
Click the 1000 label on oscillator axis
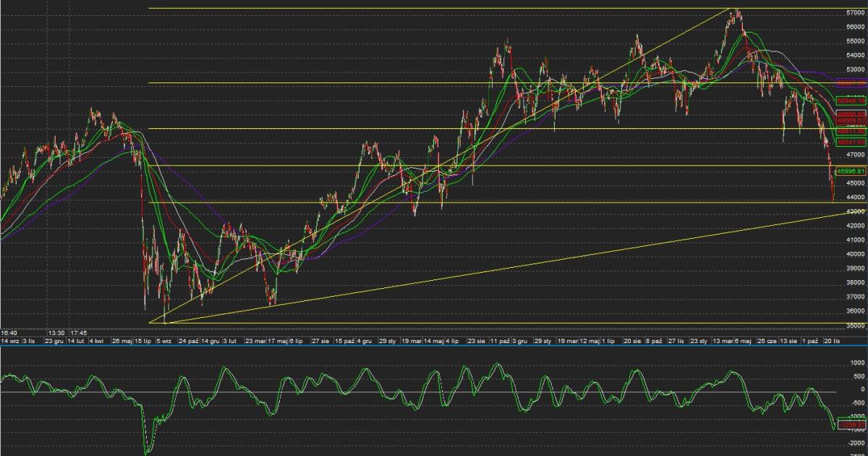[858, 363]
